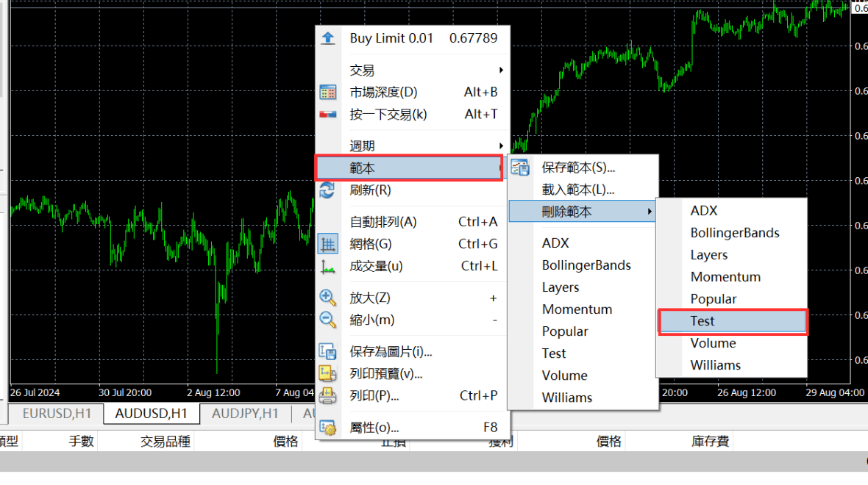Choose 保存範本(S)... in templates submenu
The height and width of the screenshot is (485, 868).
tap(583, 168)
